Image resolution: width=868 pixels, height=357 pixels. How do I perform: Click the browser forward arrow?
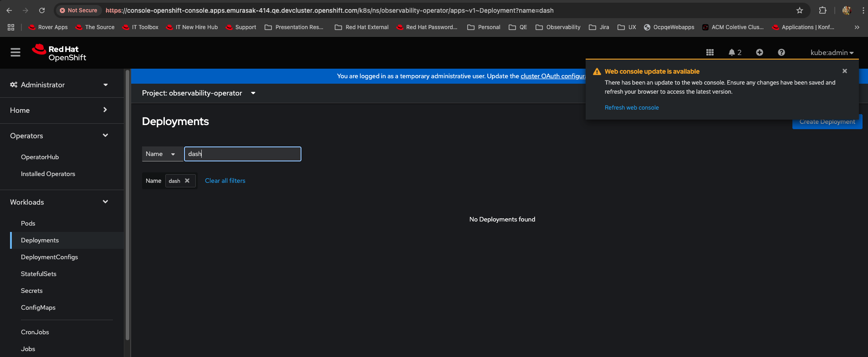tap(26, 10)
